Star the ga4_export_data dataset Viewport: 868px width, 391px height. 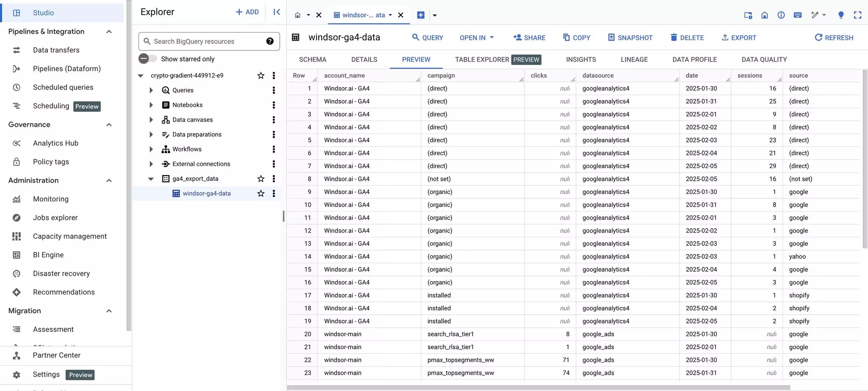pos(261,179)
